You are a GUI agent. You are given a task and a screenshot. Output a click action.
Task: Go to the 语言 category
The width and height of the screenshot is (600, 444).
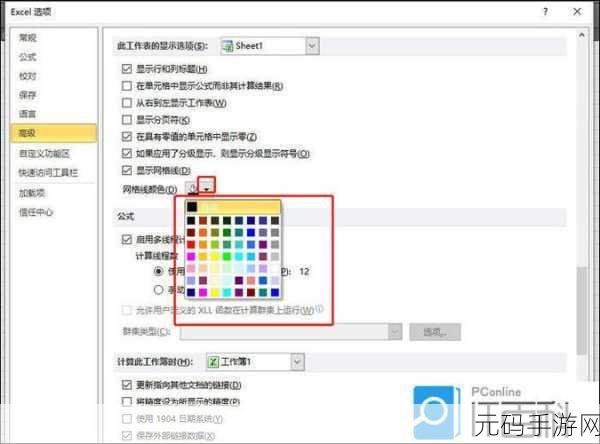pos(28,114)
